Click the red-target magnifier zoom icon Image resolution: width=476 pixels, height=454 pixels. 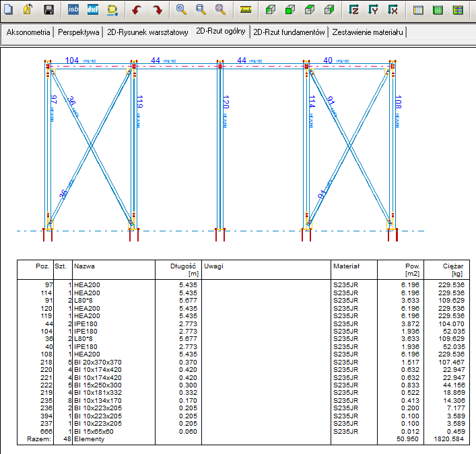220,10
